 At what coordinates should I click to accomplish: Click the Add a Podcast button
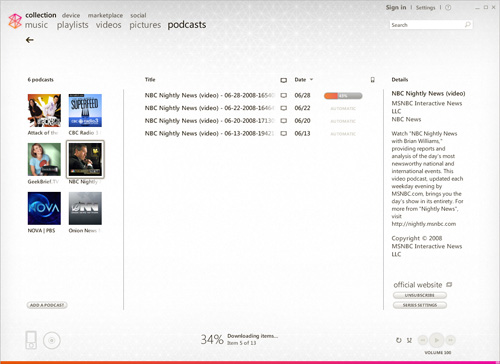(47, 305)
